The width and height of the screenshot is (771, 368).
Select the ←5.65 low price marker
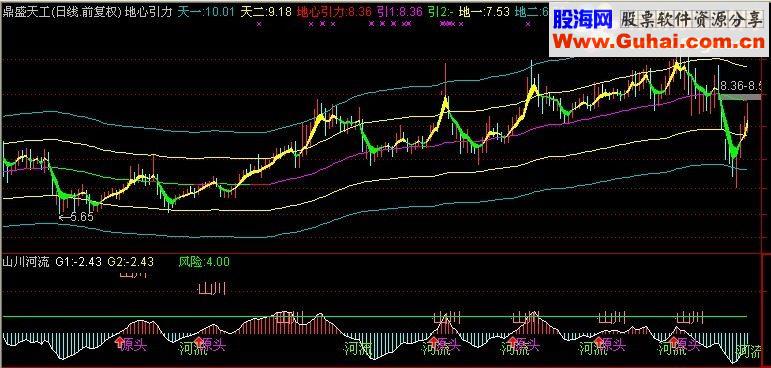pos(76,217)
